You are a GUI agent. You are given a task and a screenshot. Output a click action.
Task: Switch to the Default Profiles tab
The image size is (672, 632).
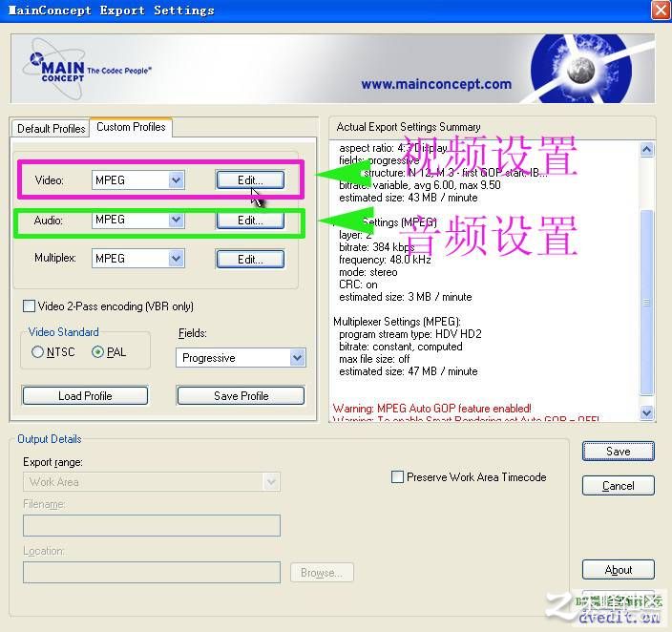51,128
